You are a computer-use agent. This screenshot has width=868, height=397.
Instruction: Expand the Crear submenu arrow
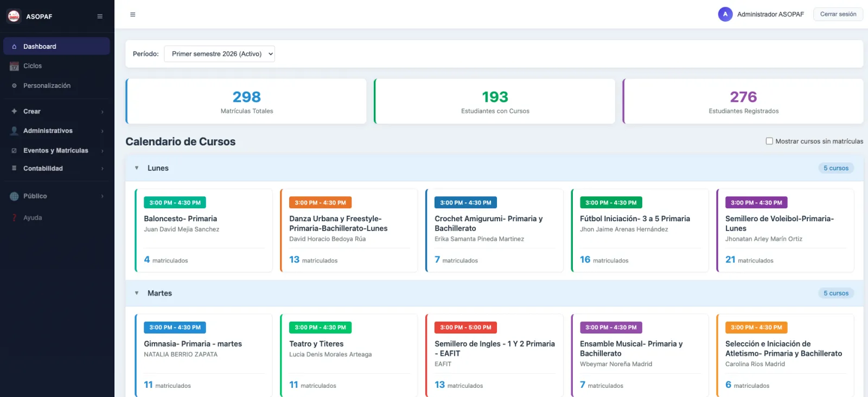(102, 112)
